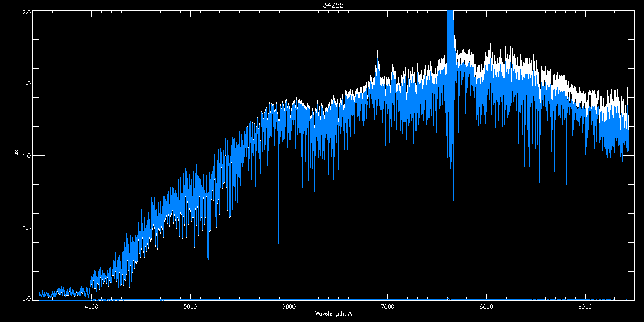Click the Wavelength, A x-axis label
644x322 pixels.
click(x=333, y=313)
